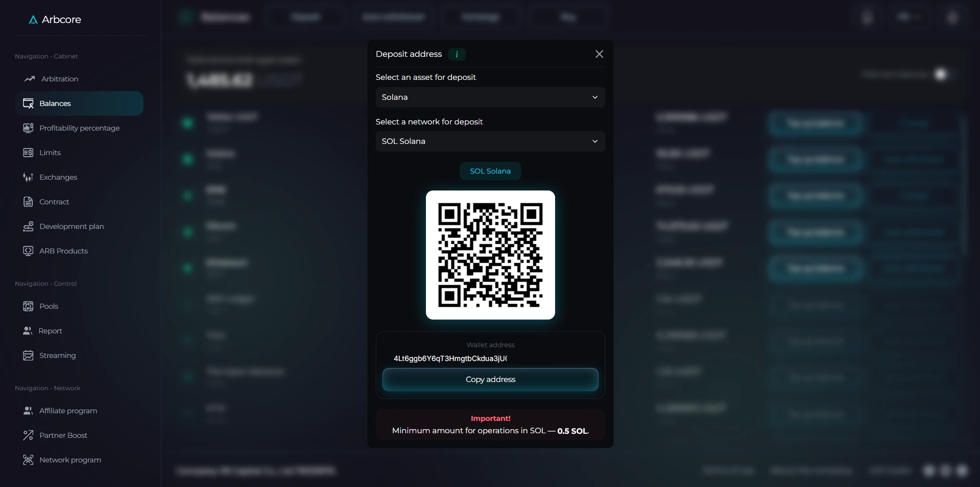This screenshot has height=487, width=980.
Task: Click the Partner Boost icon
Action: point(28,435)
